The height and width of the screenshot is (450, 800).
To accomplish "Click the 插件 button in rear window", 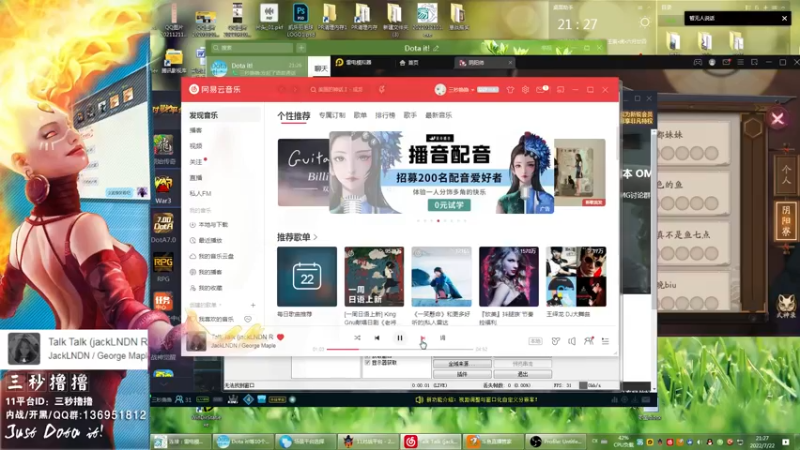I will tap(462, 374).
